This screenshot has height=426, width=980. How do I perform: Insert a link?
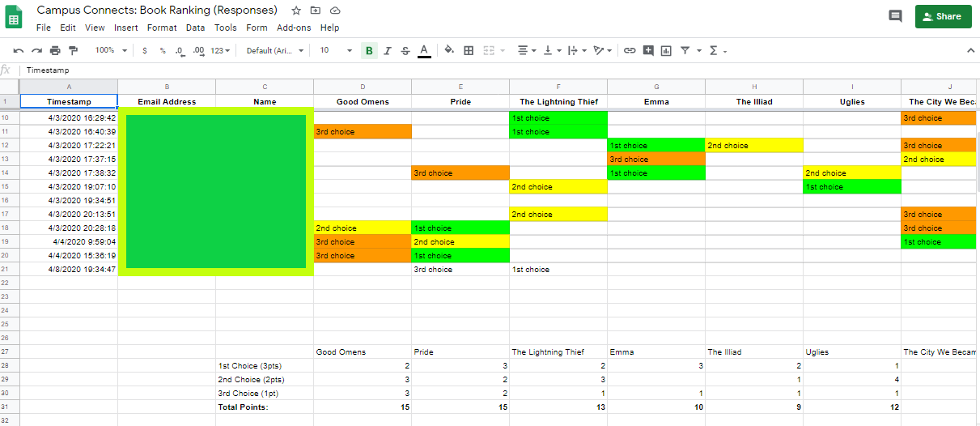[630, 50]
